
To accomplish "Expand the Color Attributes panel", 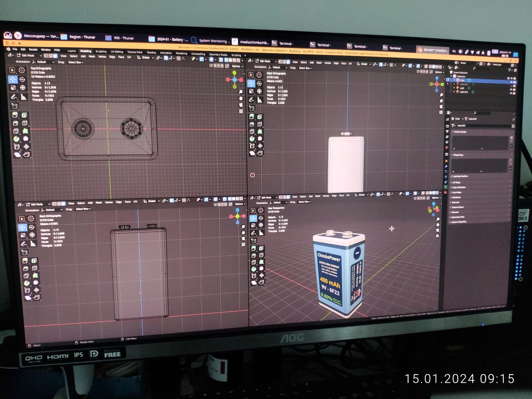I will point(458,188).
